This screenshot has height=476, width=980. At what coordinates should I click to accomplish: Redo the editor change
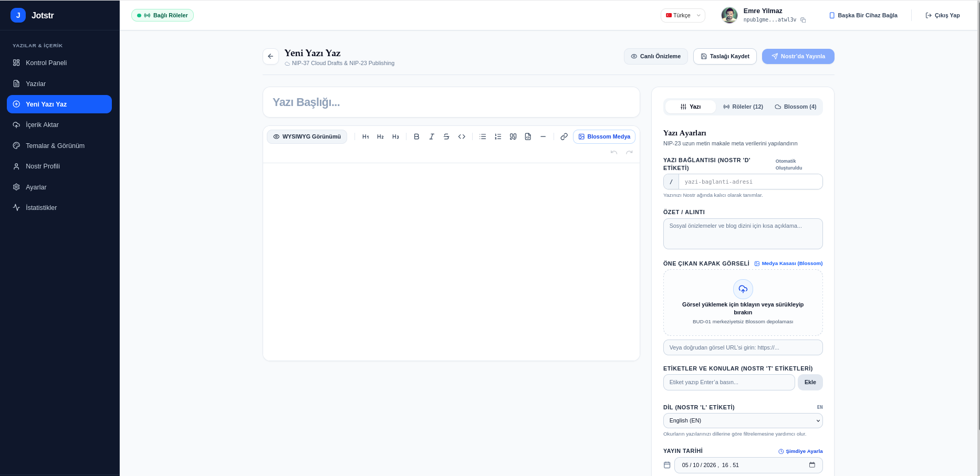tap(629, 152)
